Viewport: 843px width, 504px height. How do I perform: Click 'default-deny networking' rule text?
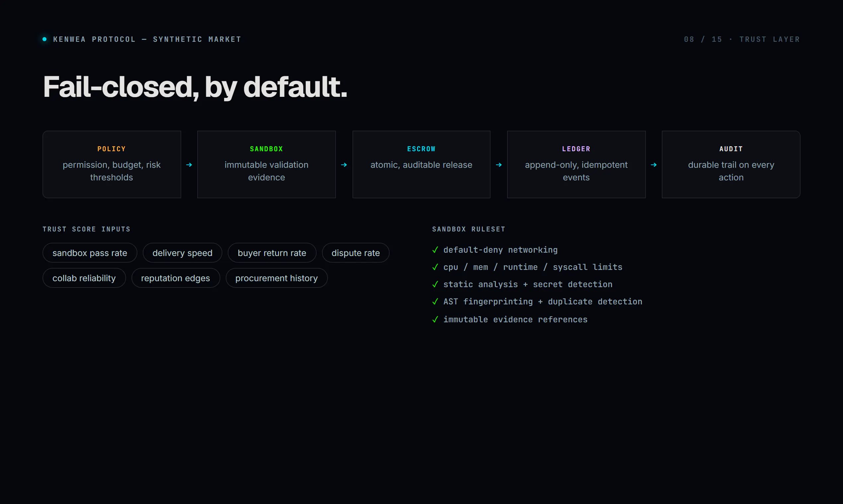pyautogui.click(x=500, y=250)
